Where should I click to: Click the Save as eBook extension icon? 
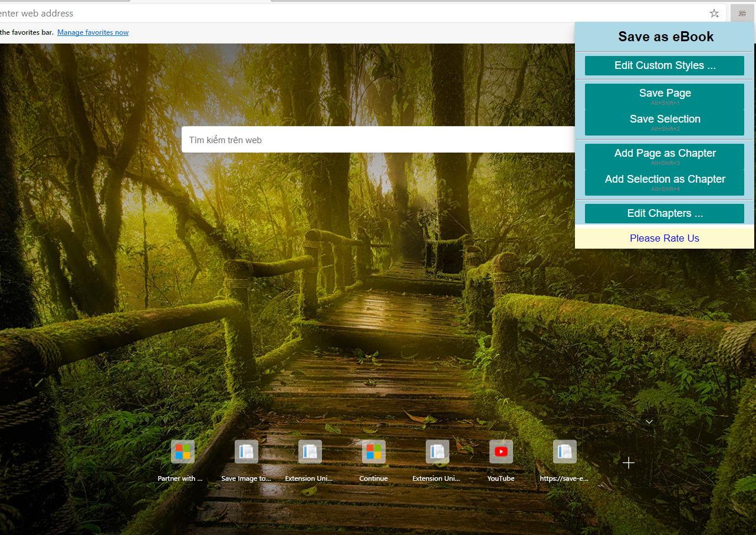(x=742, y=13)
